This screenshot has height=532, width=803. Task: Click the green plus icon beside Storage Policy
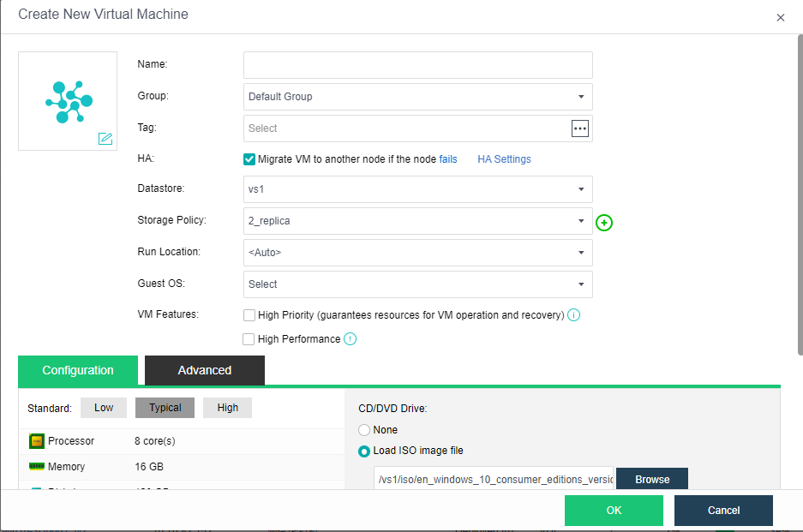[604, 223]
